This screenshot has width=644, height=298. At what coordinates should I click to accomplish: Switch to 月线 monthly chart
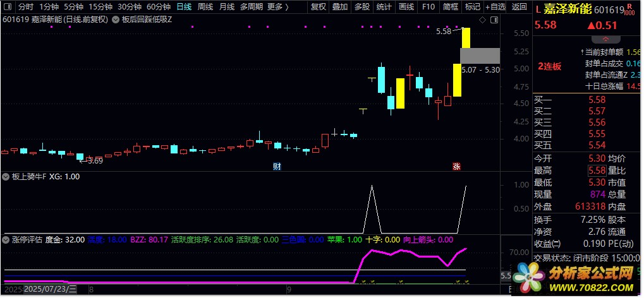point(227,7)
